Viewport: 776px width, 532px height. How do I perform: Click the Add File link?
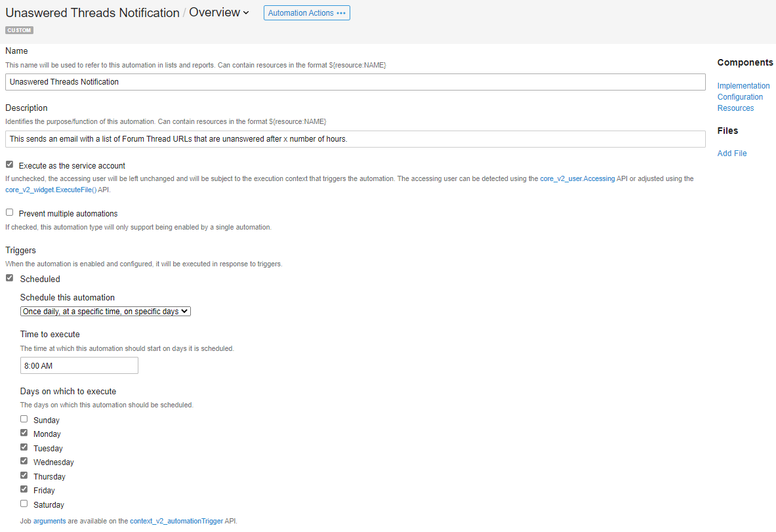pyautogui.click(x=732, y=153)
